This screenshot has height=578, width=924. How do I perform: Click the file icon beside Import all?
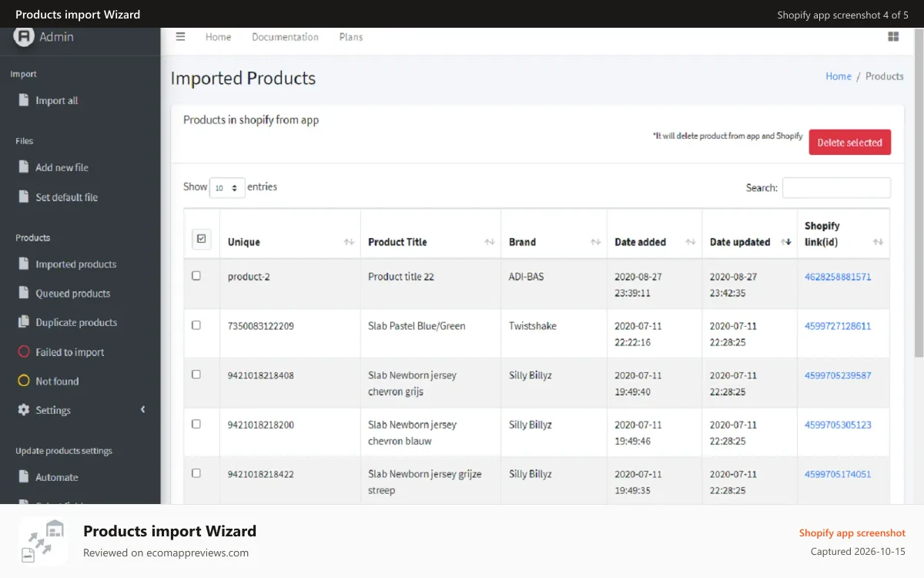24,100
